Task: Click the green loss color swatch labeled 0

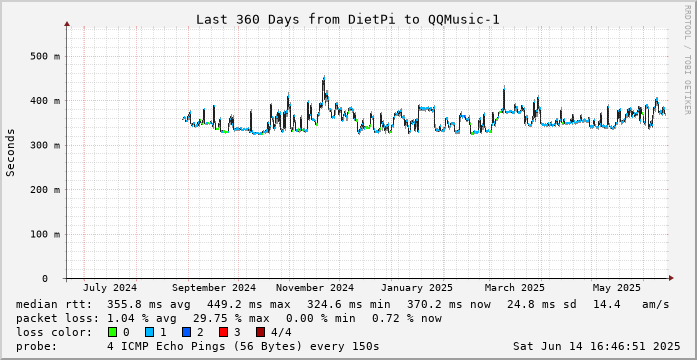Action: tap(112, 332)
